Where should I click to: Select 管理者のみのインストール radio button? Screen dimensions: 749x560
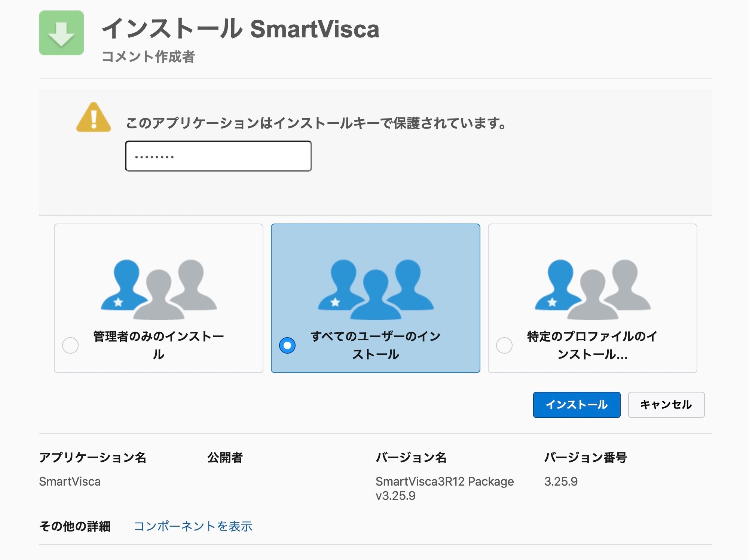click(x=70, y=345)
